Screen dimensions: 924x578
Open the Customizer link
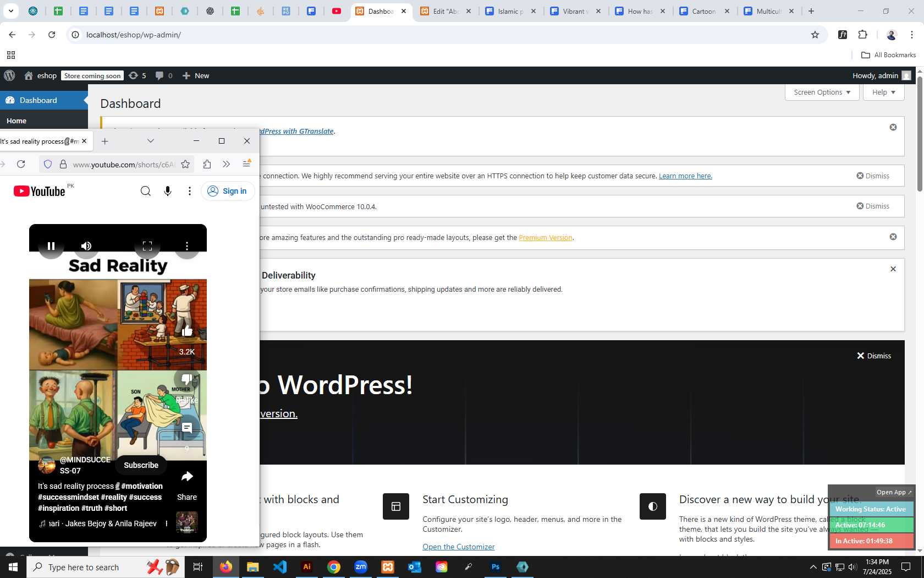[x=459, y=547]
